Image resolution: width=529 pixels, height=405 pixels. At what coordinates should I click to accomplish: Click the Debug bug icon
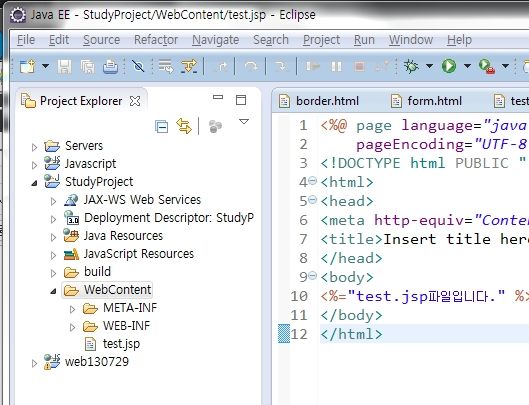411,66
